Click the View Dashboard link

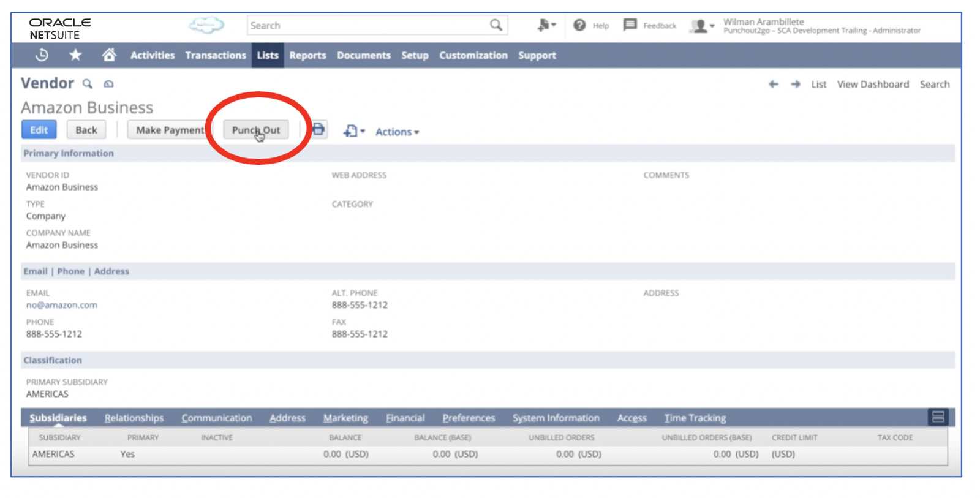(873, 85)
